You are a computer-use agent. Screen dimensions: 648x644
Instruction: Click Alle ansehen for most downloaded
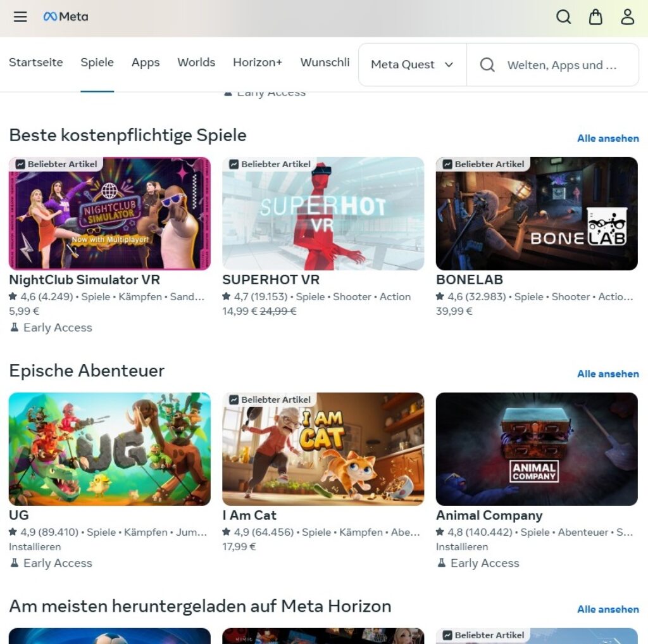(607, 609)
